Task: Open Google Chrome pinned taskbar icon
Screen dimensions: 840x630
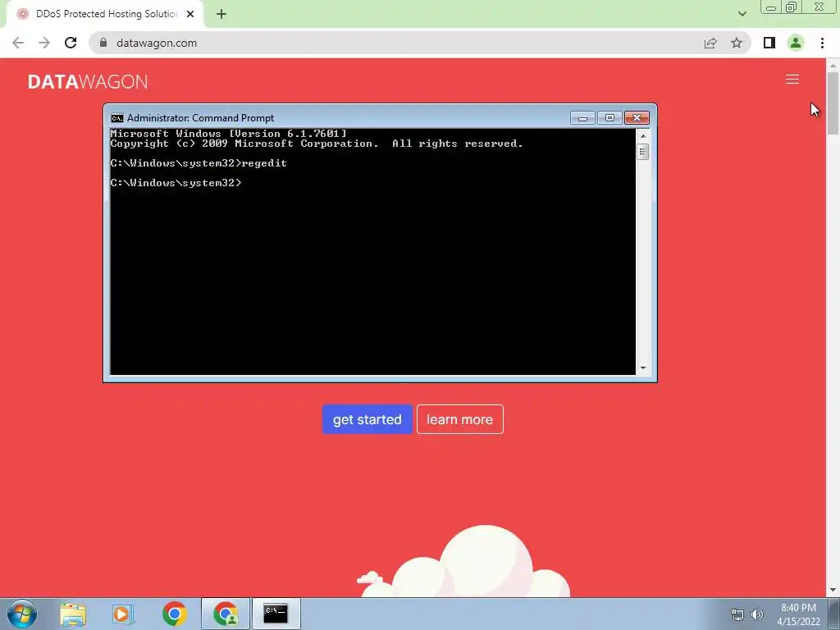Action: [x=174, y=614]
